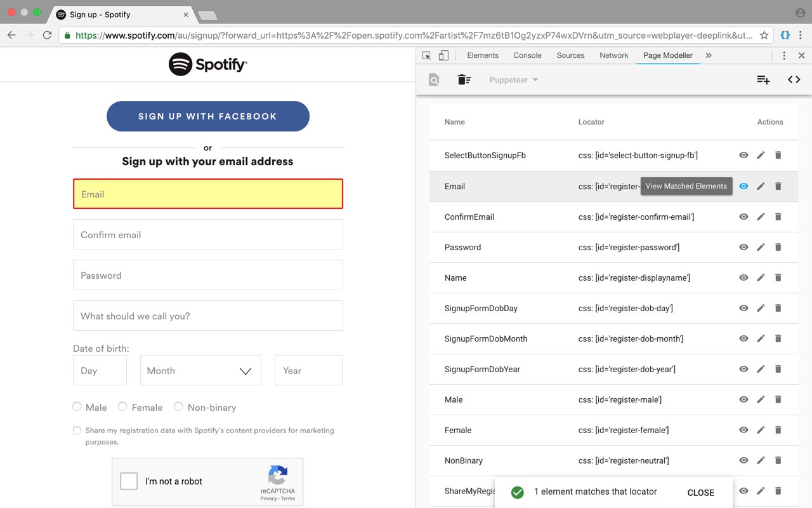Click the Spotify logo
The height and width of the screenshot is (508, 812).
click(x=208, y=64)
